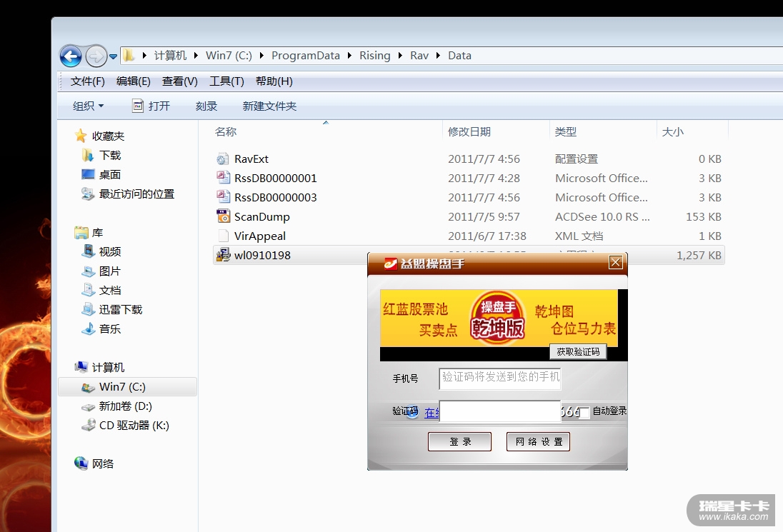The width and height of the screenshot is (783, 532).
Task: Sort by the 大小 column header
Action: pos(673,132)
